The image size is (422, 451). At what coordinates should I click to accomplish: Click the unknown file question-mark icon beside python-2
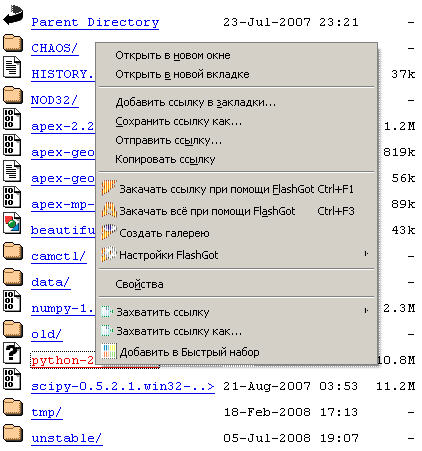12,353
